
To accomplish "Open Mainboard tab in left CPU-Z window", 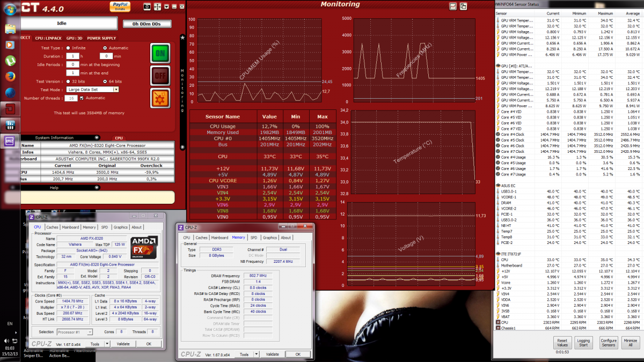I will 70,227.
